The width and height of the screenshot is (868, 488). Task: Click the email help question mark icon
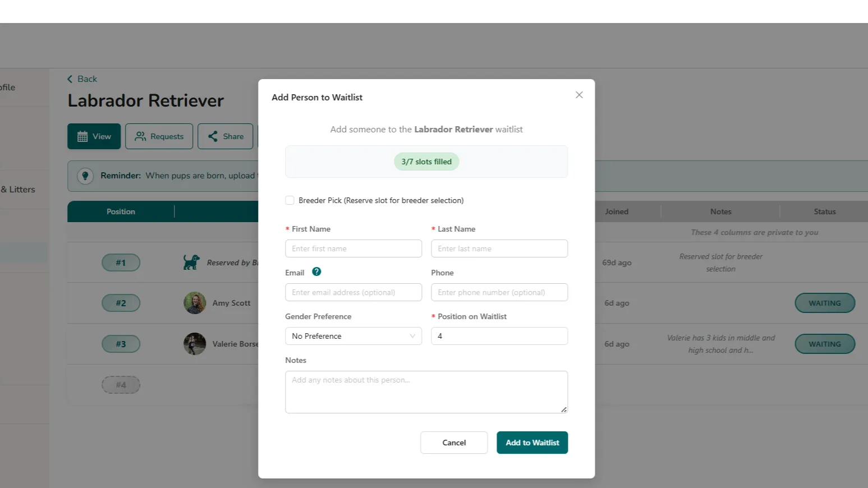click(316, 272)
